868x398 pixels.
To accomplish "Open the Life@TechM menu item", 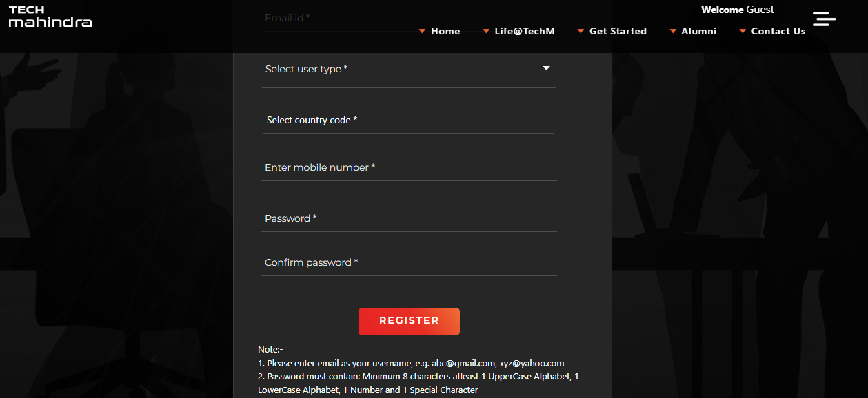I will tap(525, 31).
